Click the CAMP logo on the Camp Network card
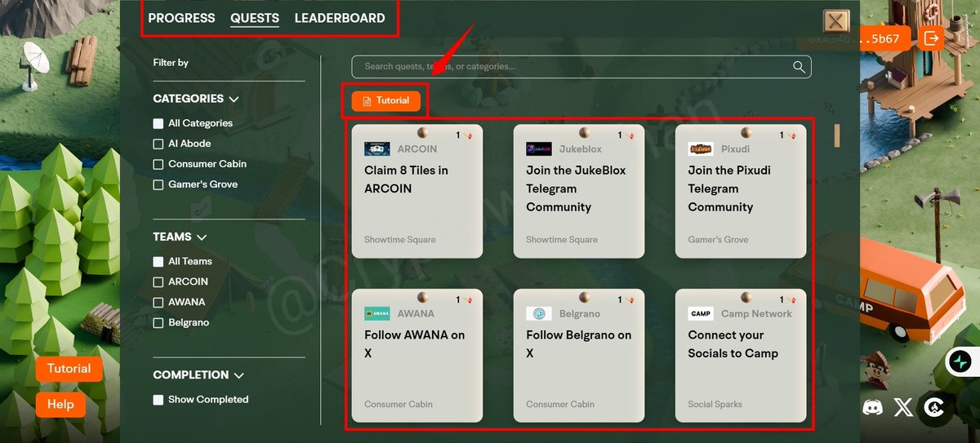980x443 pixels. 701,313
